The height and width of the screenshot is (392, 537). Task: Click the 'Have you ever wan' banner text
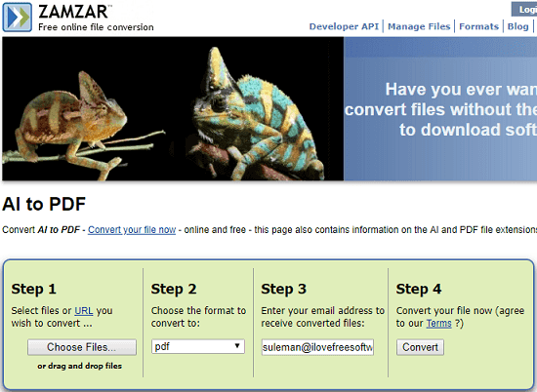click(461, 90)
